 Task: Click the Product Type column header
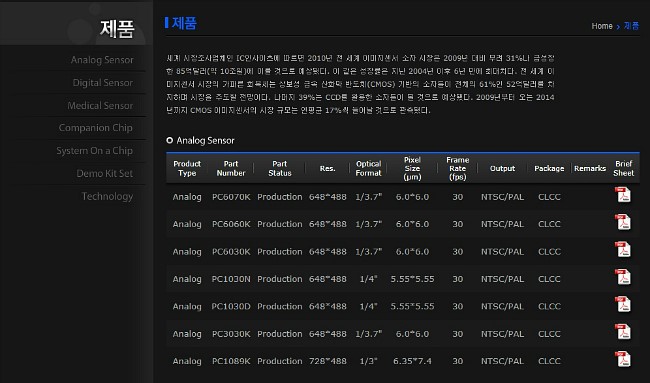tap(187, 169)
